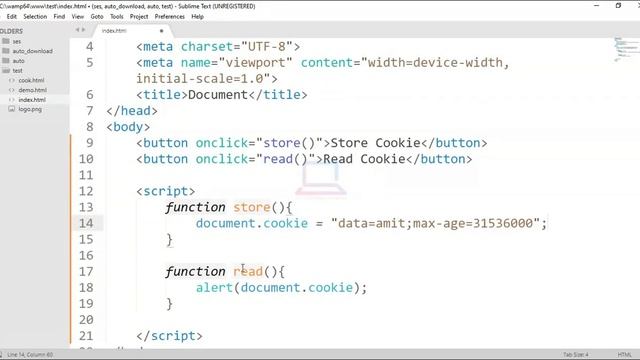The width and height of the screenshot is (640, 360).
Task: Open the Help menu
Action: (x=198, y=17)
